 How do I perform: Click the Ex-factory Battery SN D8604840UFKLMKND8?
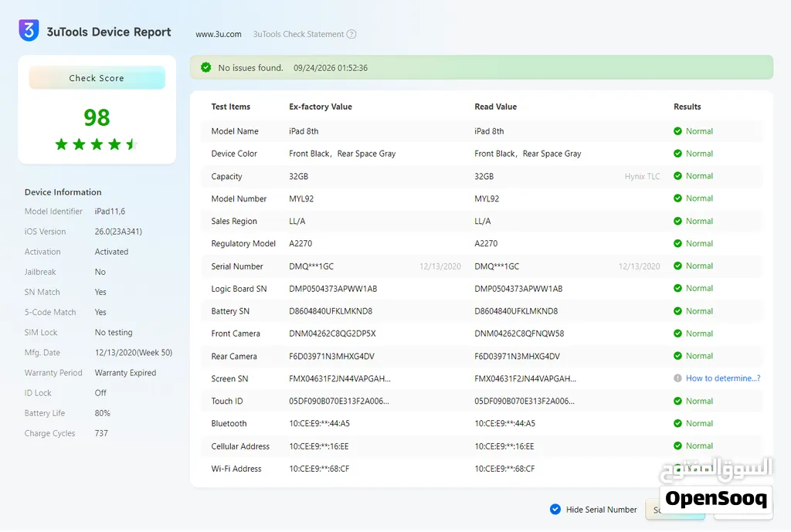click(x=331, y=311)
